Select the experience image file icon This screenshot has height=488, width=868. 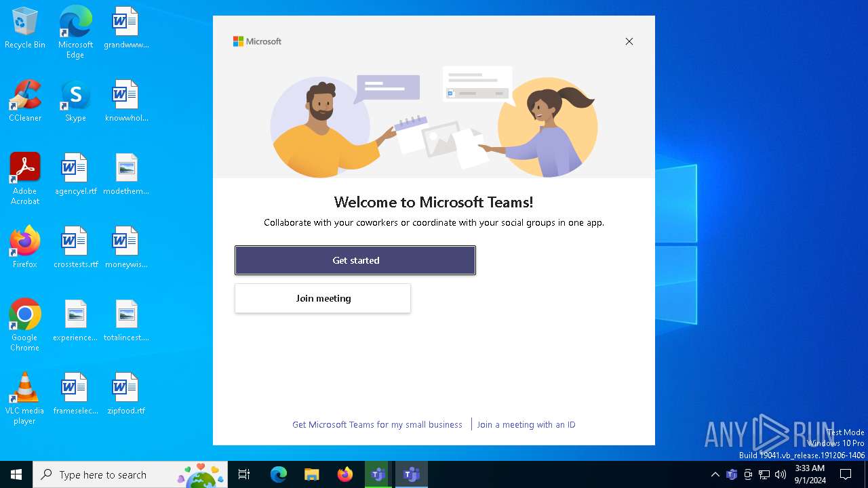tap(75, 321)
